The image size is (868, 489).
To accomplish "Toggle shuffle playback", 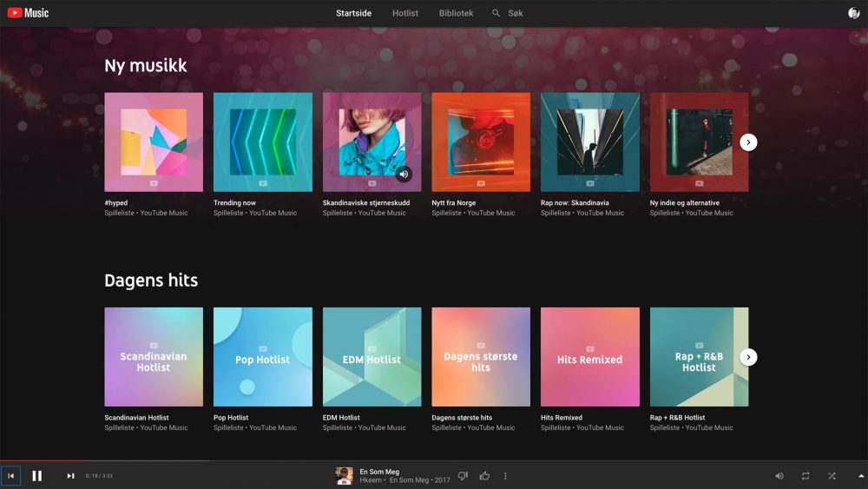I will [x=832, y=476].
